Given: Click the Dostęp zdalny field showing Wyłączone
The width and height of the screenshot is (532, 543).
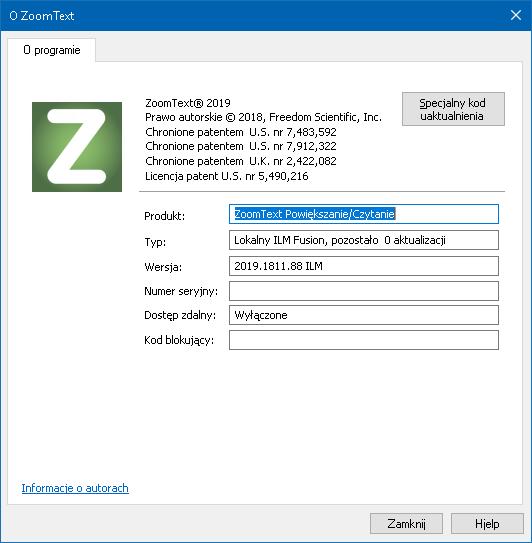Looking at the screenshot, I should tap(364, 315).
